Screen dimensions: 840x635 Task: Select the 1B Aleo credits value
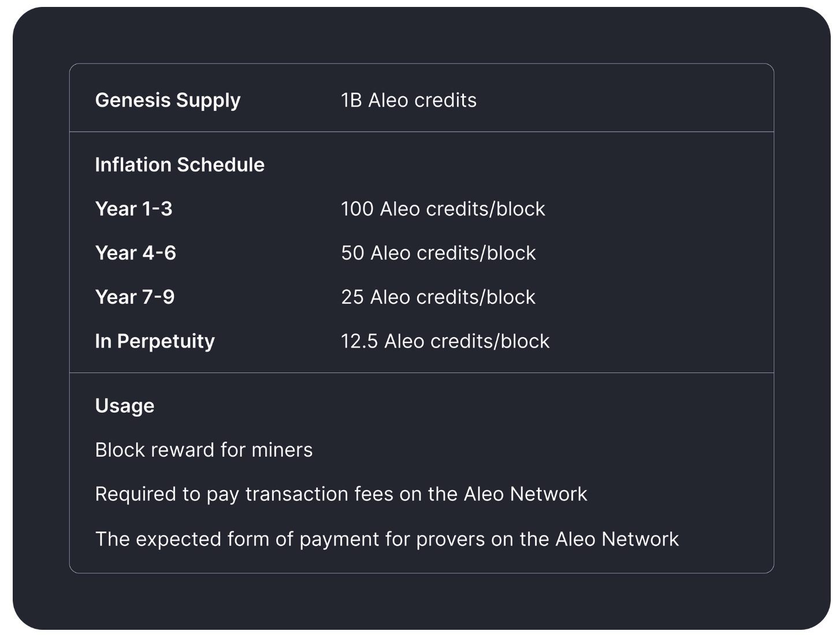(x=408, y=100)
